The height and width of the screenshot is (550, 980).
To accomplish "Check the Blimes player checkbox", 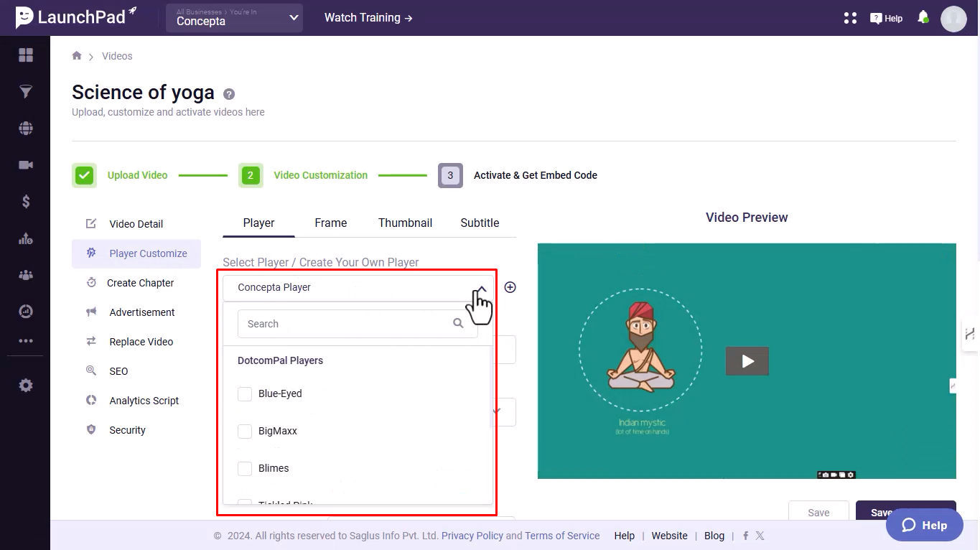I will (x=245, y=468).
